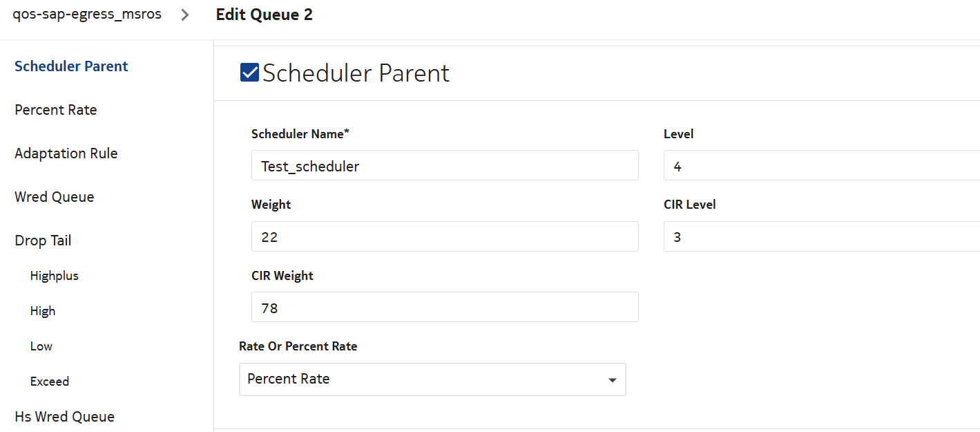Select Scheduler Parent in the sidebar
Image resolution: width=980 pixels, height=432 pixels.
[x=71, y=66]
